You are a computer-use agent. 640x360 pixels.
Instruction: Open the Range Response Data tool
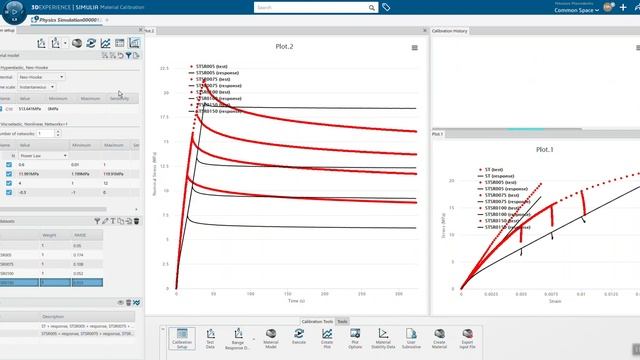click(x=238, y=339)
